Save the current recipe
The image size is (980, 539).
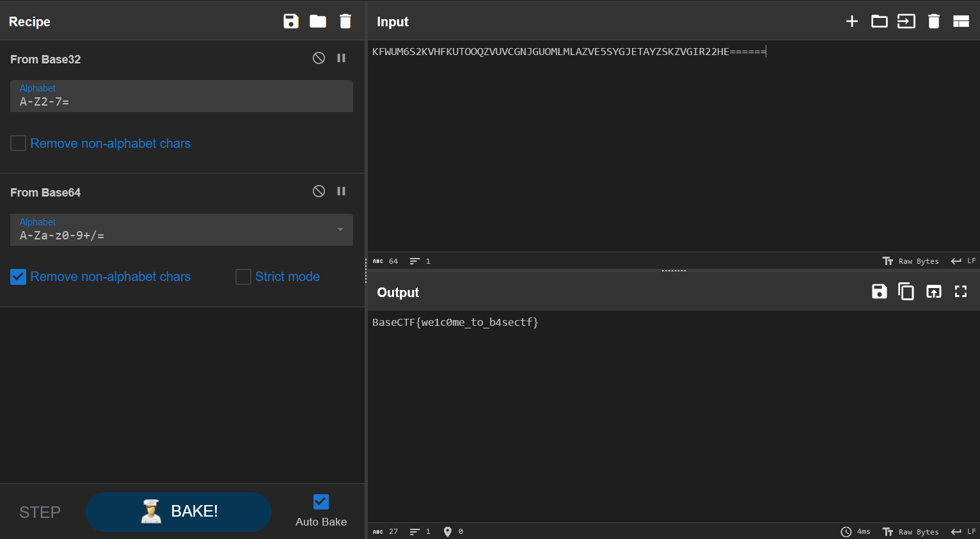291,21
